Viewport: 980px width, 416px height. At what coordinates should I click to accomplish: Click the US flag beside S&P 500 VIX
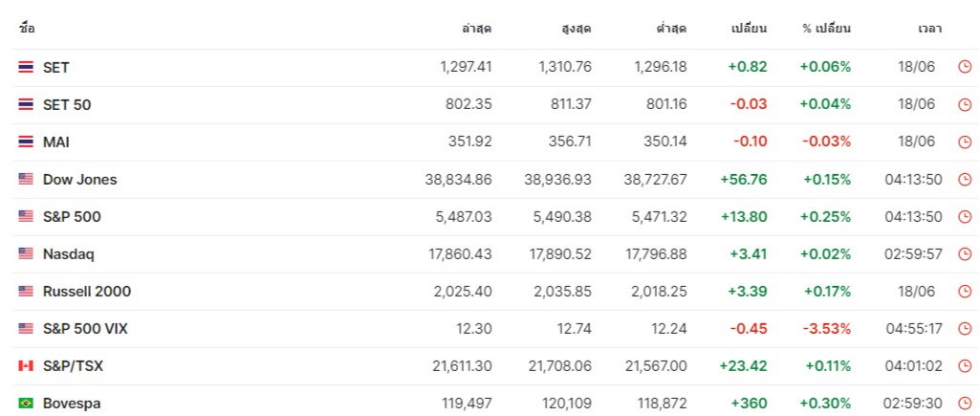pyautogui.click(x=26, y=329)
